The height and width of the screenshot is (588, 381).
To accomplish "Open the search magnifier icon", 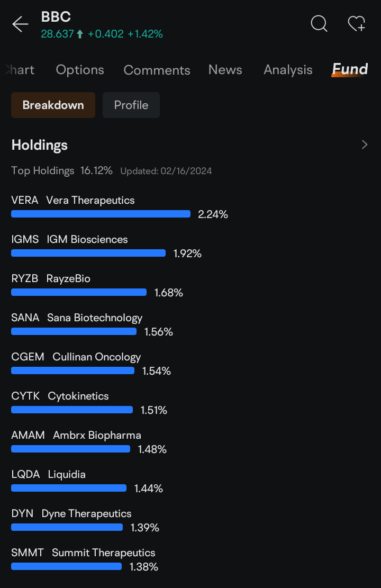I will [319, 24].
